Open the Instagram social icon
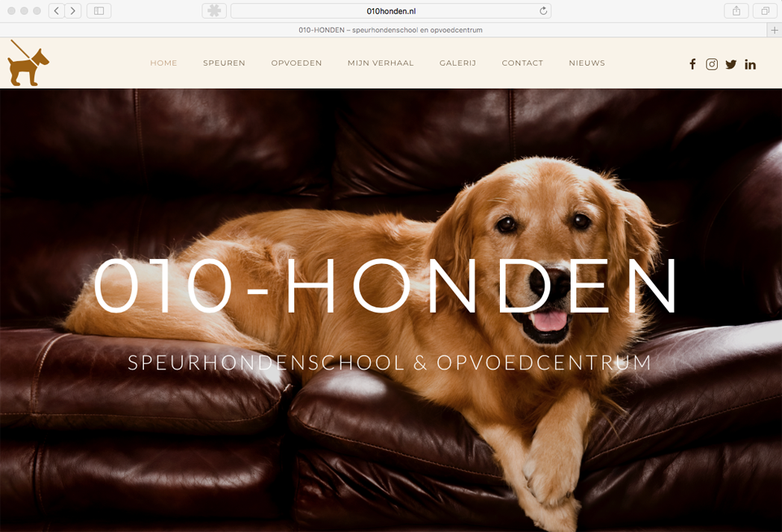The height and width of the screenshot is (532, 782). click(711, 64)
